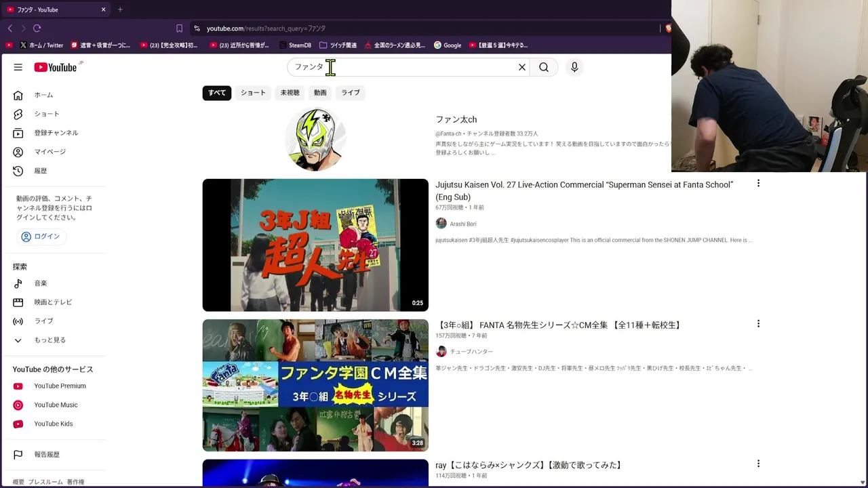Bookmark this page with the bookmark icon
The image size is (868, 488).
pyautogui.click(x=179, y=28)
